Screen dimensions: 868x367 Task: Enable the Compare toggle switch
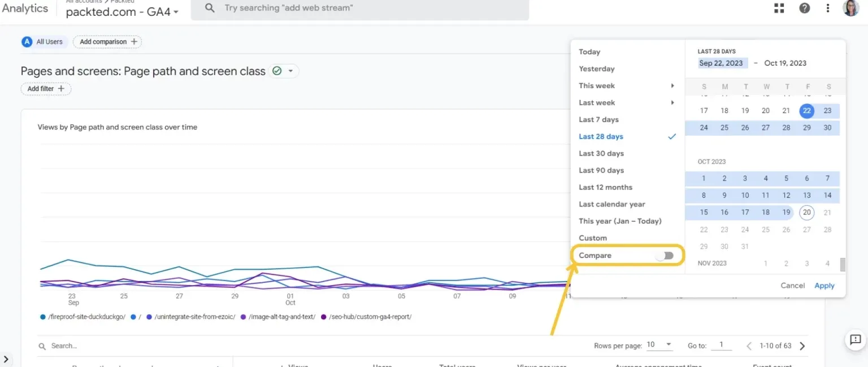click(x=665, y=256)
